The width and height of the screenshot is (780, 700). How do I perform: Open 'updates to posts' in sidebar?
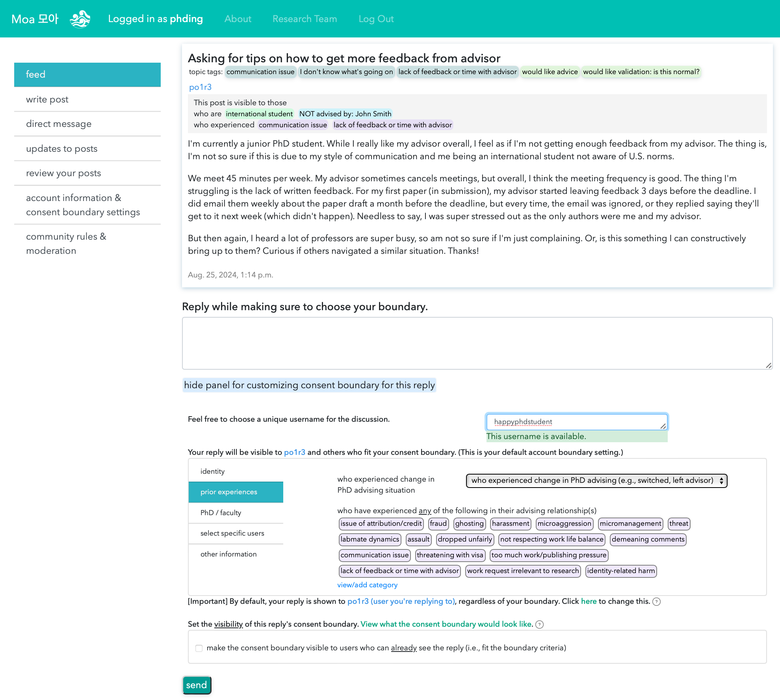click(x=87, y=149)
